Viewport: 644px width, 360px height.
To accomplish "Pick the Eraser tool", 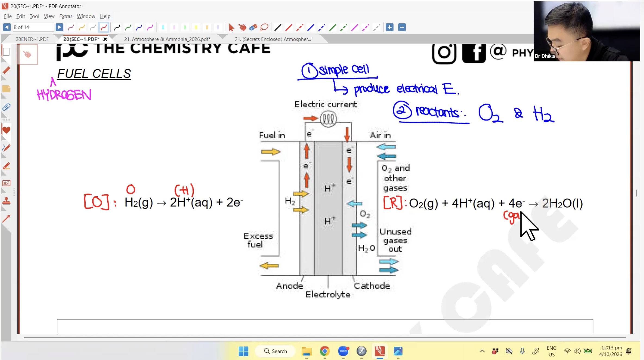I will (x=253, y=27).
